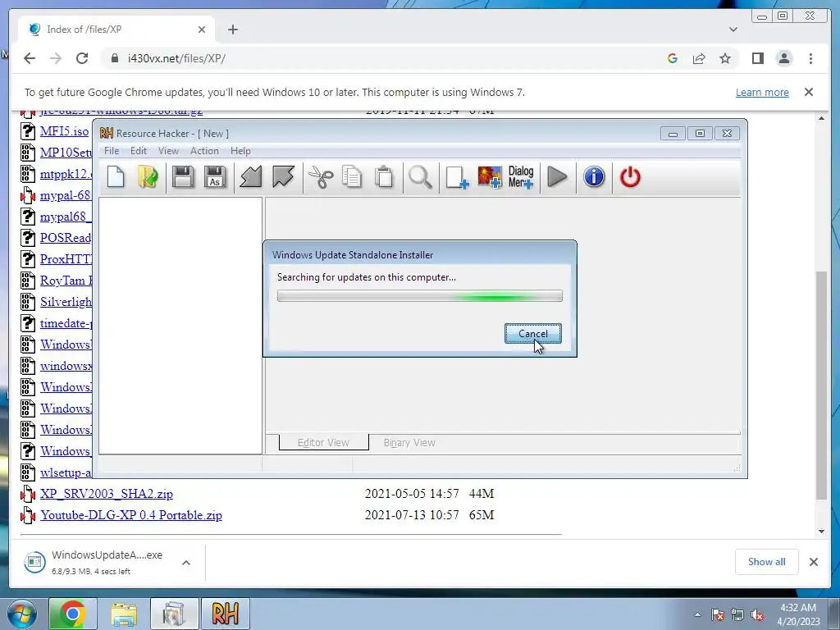Click the taskbar clock showing 4:32 AM
The height and width of the screenshot is (630, 840).
798,614
